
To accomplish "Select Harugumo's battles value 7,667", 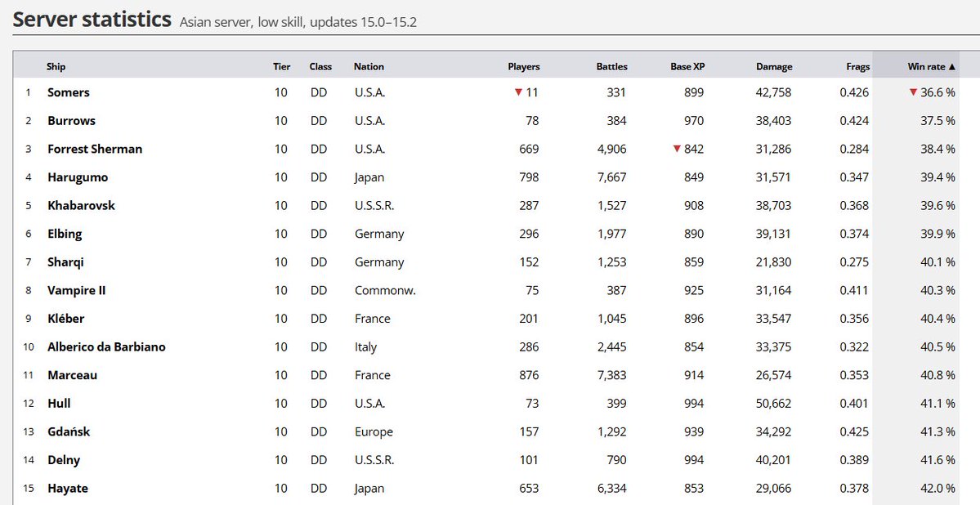I will (612, 177).
